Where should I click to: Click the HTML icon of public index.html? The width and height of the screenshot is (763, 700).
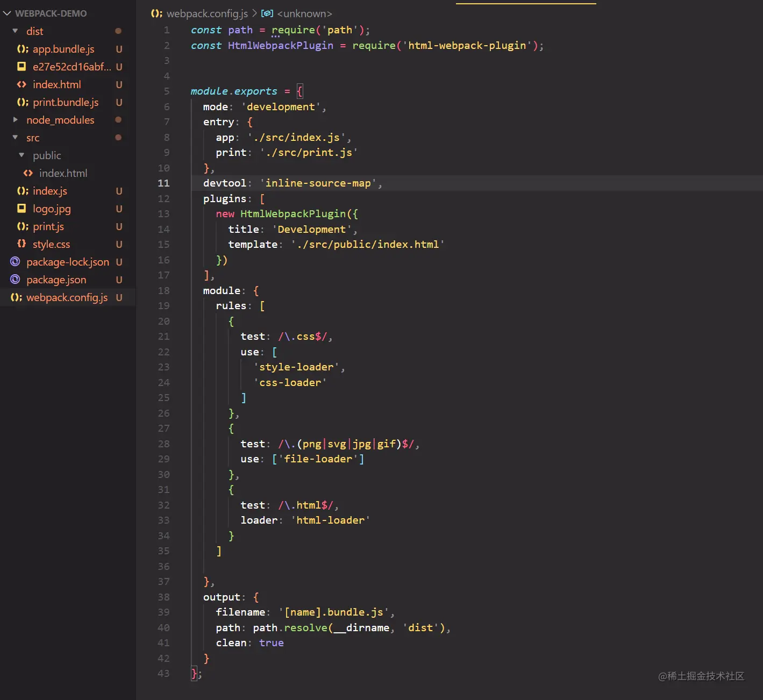(x=28, y=173)
